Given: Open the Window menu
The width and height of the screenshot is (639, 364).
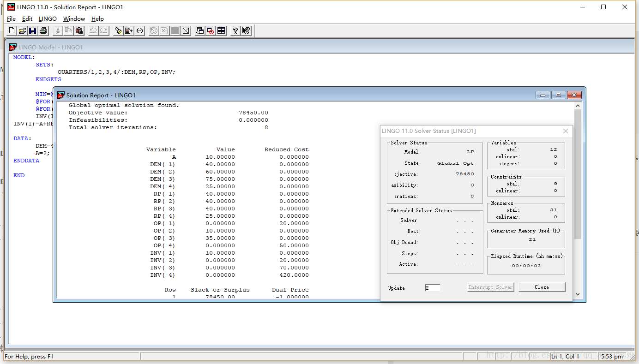Looking at the screenshot, I should point(74,19).
